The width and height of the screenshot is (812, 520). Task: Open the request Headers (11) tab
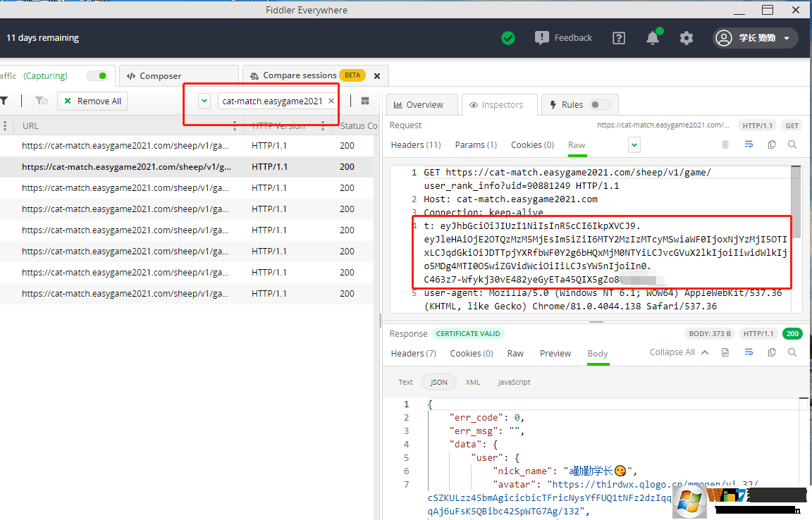click(x=416, y=144)
